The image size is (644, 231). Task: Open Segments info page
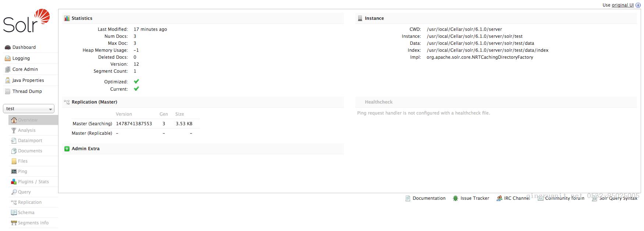pos(33,223)
